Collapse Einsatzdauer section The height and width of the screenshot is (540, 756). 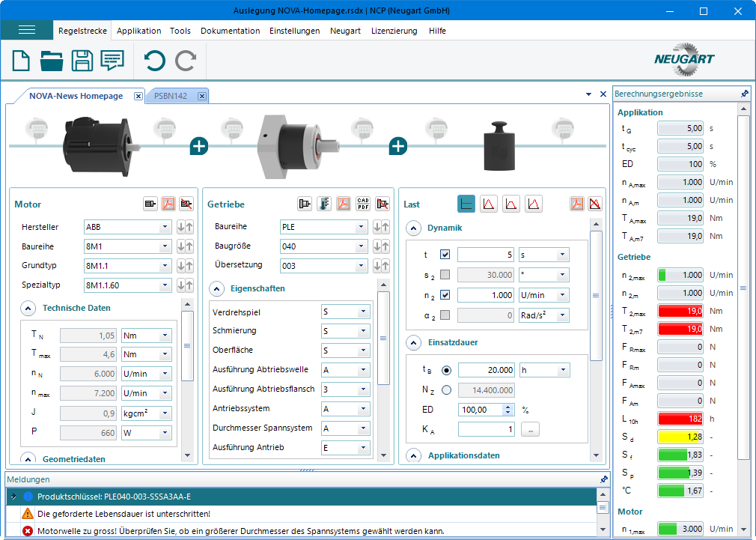(x=414, y=342)
